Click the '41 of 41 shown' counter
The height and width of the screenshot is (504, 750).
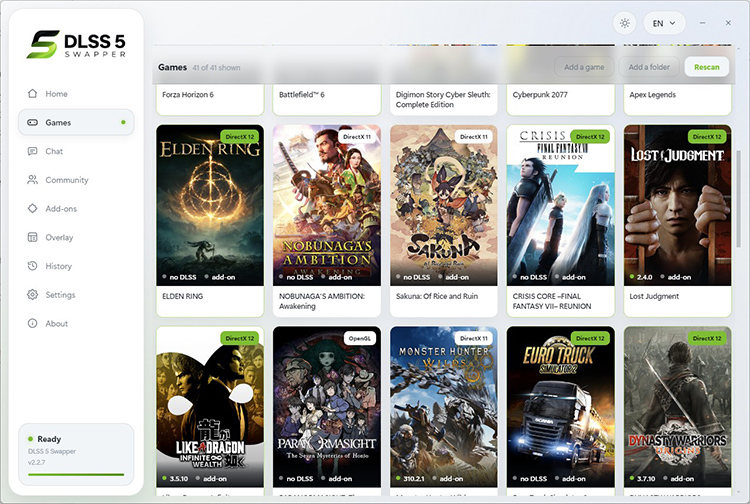coord(216,68)
